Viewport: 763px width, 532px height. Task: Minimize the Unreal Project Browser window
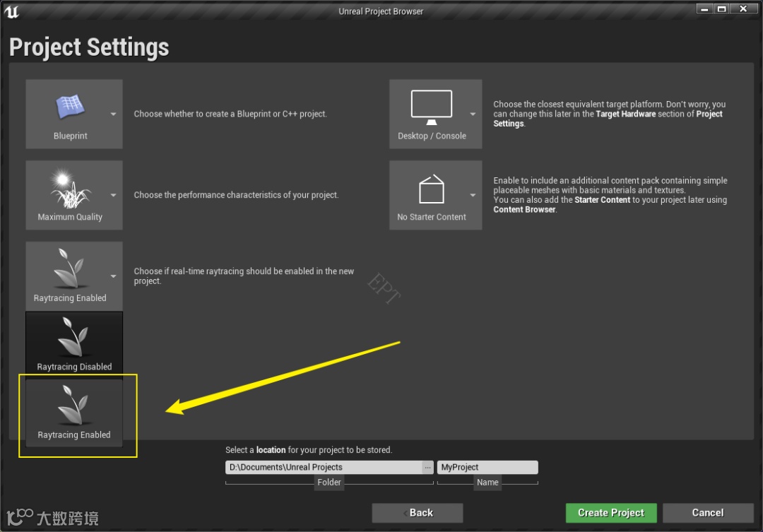(704, 8)
